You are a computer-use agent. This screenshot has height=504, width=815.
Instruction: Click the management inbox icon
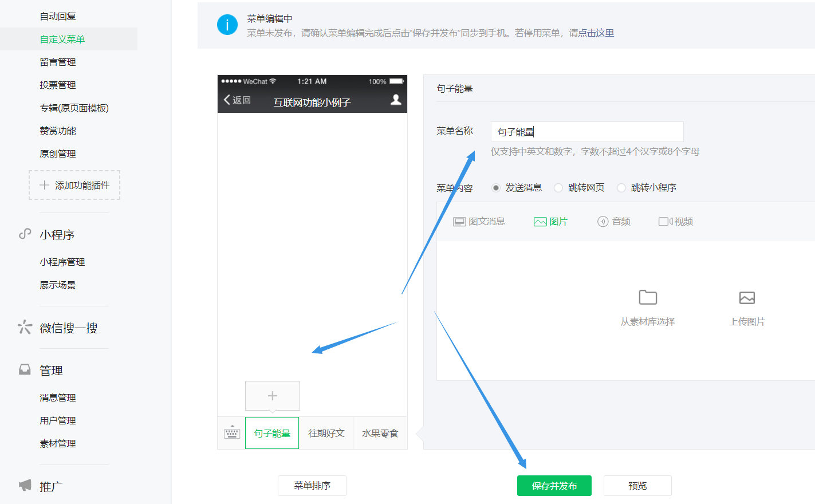point(25,369)
